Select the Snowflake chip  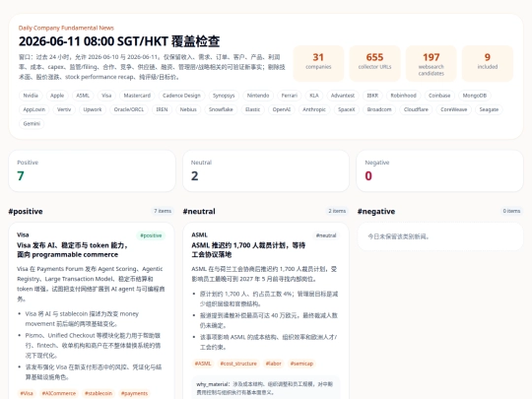[x=221, y=109]
